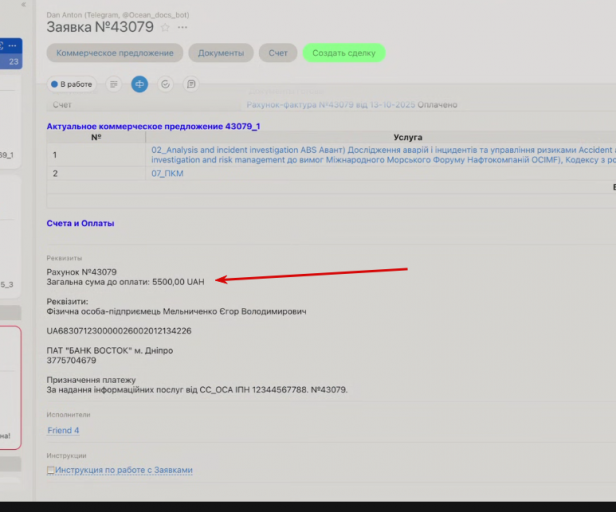Click the Счет button
The image size is (616, 512).
[x=278, y=53]
